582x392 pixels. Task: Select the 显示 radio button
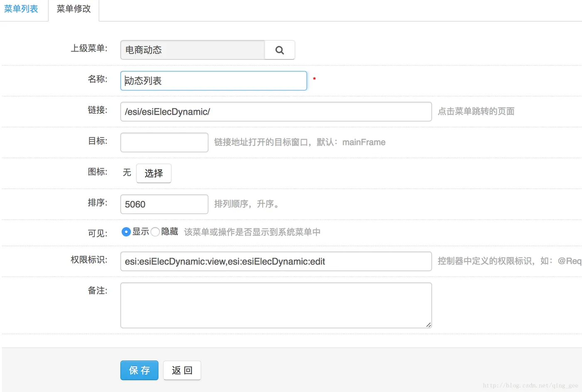coord(126,232)
